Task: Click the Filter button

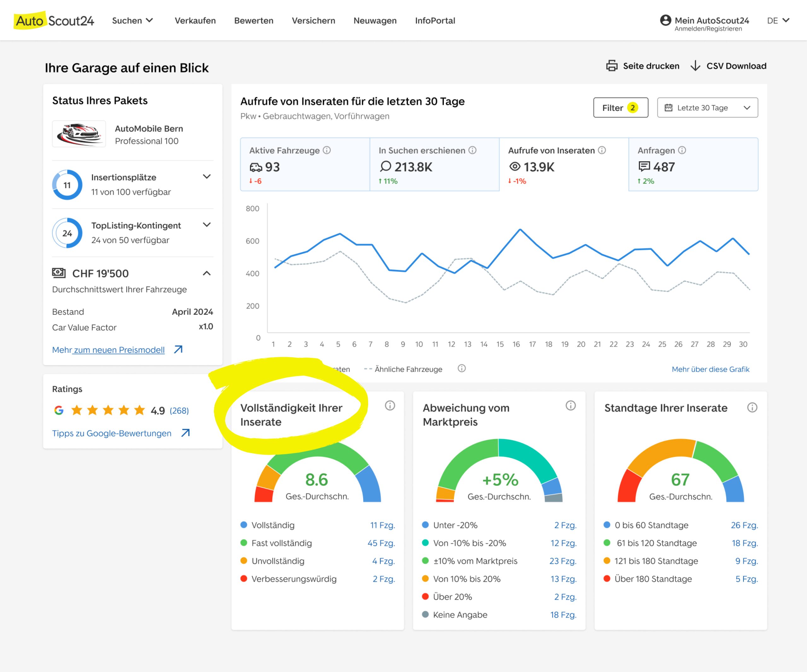Action: (x=620, y=107)
